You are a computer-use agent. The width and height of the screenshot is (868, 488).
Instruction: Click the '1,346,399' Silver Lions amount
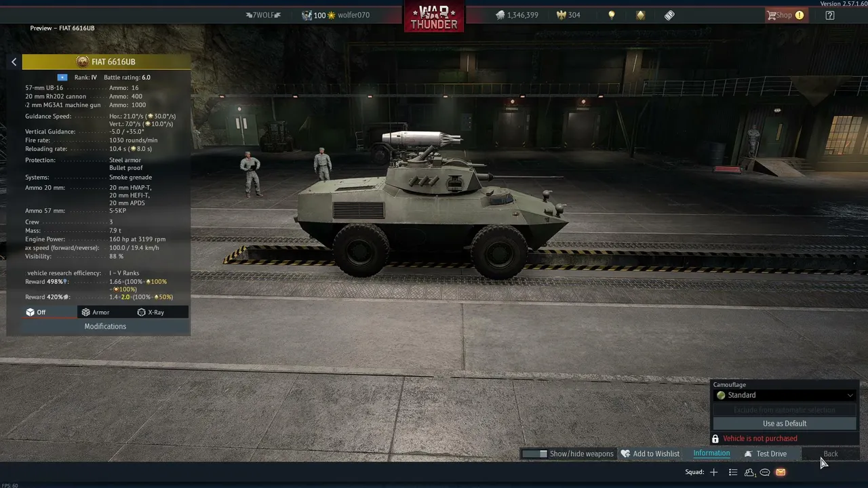pos(523,15)
